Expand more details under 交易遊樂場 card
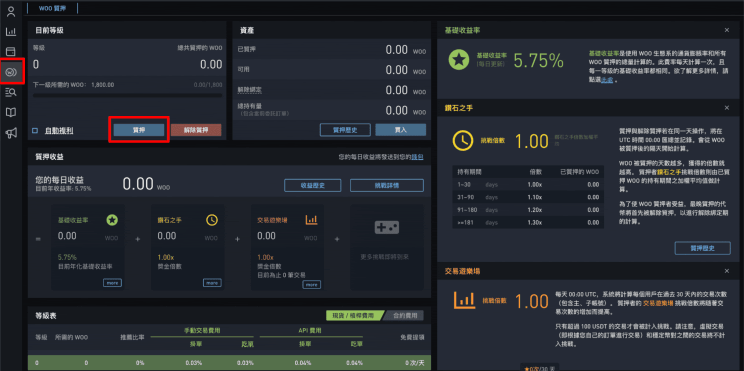This screenshot has height=371, width=744. [311, 285]
